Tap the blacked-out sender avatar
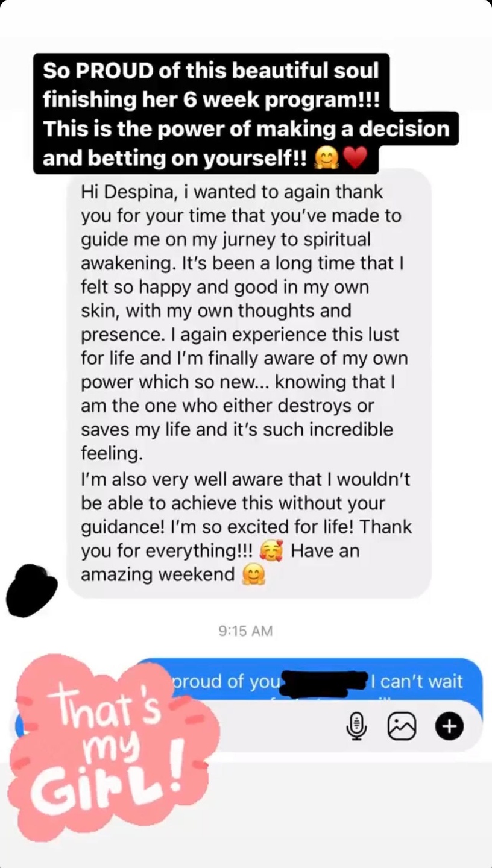The width and height of the screenshot is (492, 868). pyautogui.click(x=31, y=591)
